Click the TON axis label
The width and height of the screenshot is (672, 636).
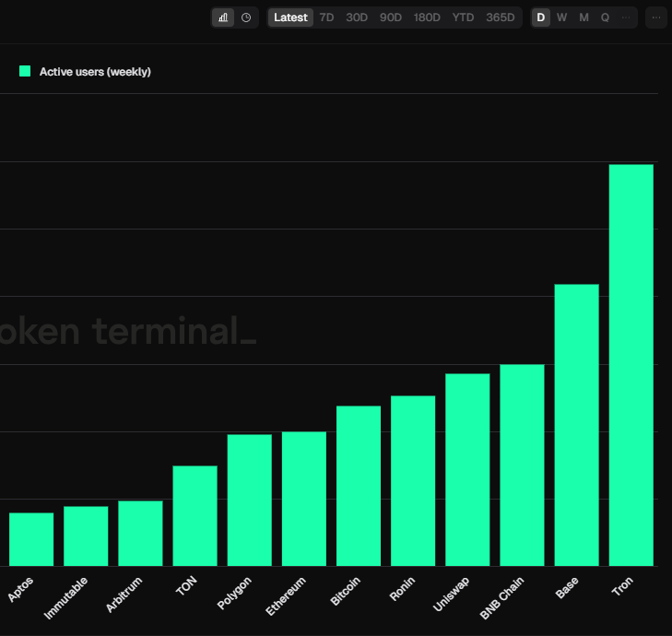pos(186,585)
